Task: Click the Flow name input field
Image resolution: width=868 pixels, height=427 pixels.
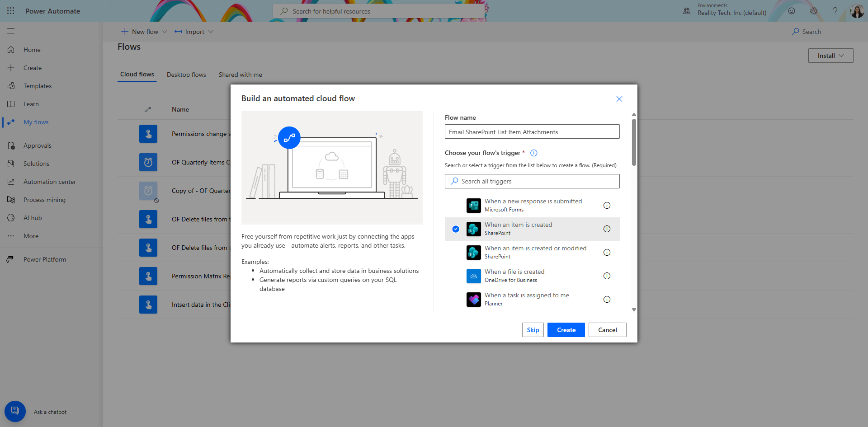Action: pyautogui.click(x=532, y=132)
